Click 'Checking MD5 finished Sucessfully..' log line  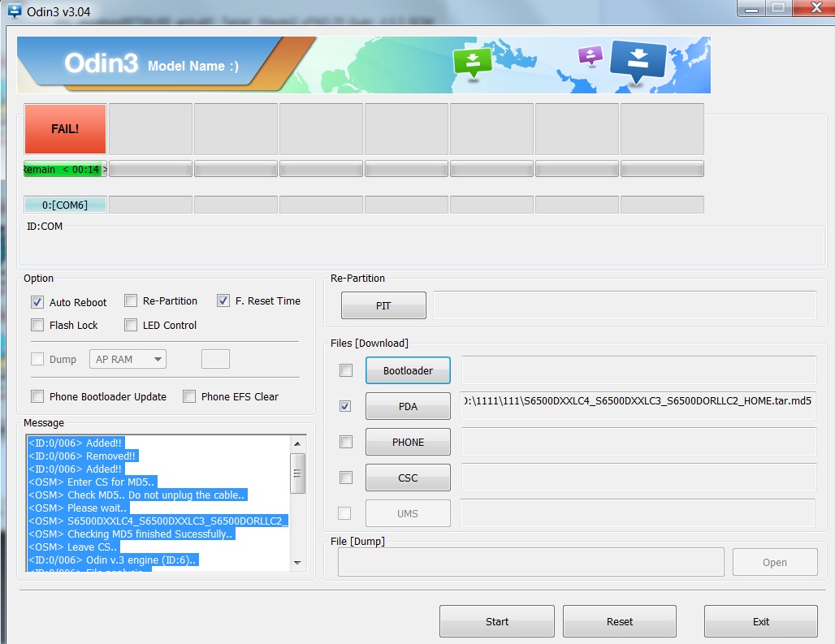click(131, 534)
